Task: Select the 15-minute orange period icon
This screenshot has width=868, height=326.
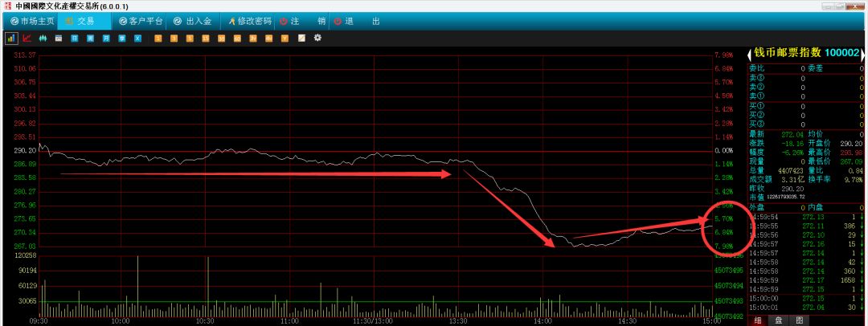Action: [206, 39]
